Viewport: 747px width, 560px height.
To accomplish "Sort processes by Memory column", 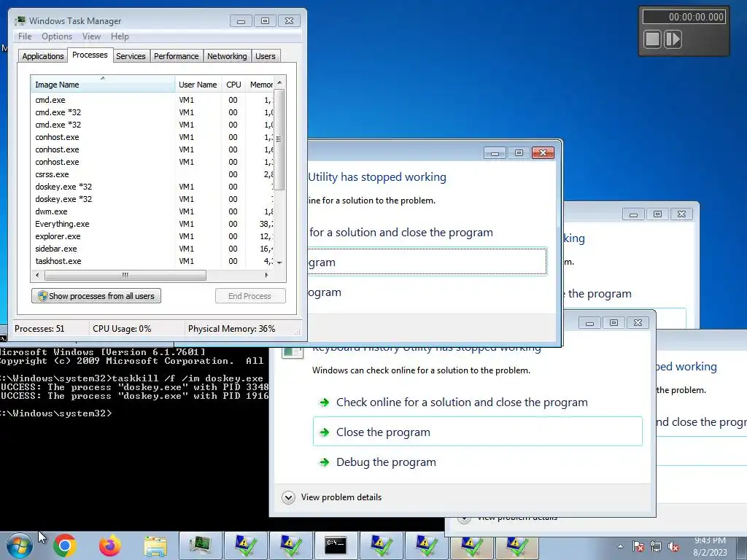I will [x=260, y=85].
